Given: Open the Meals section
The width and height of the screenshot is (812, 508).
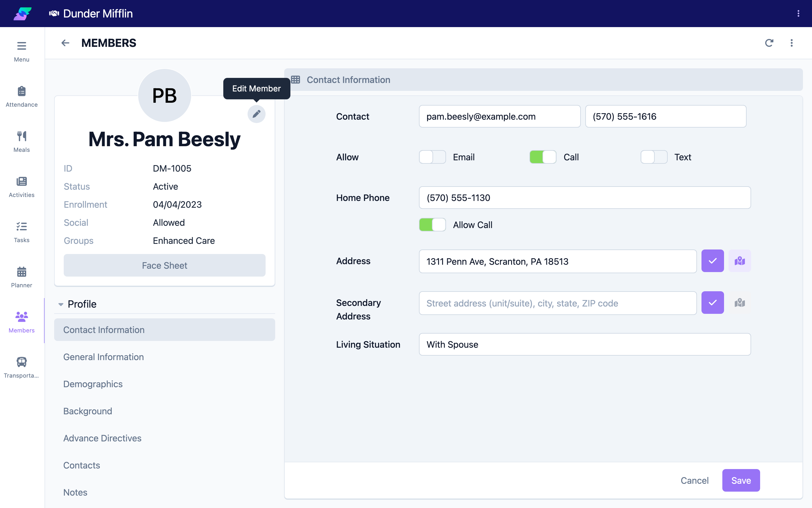Looking at the screenshot, I should point(21,142).
